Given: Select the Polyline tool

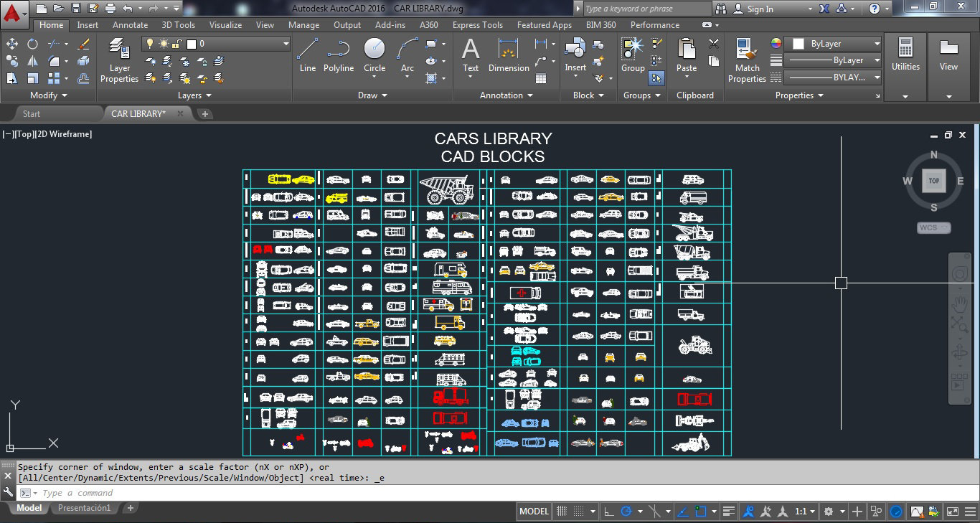Looking at the screenshot, I should pos(338,54).
